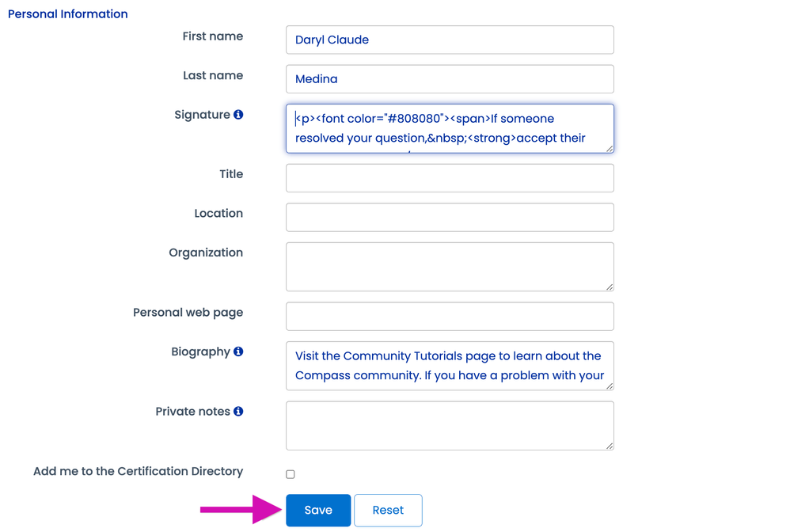Click the Private notes info icon
Screen dimensions: 790x532
(x=238, y=412)
